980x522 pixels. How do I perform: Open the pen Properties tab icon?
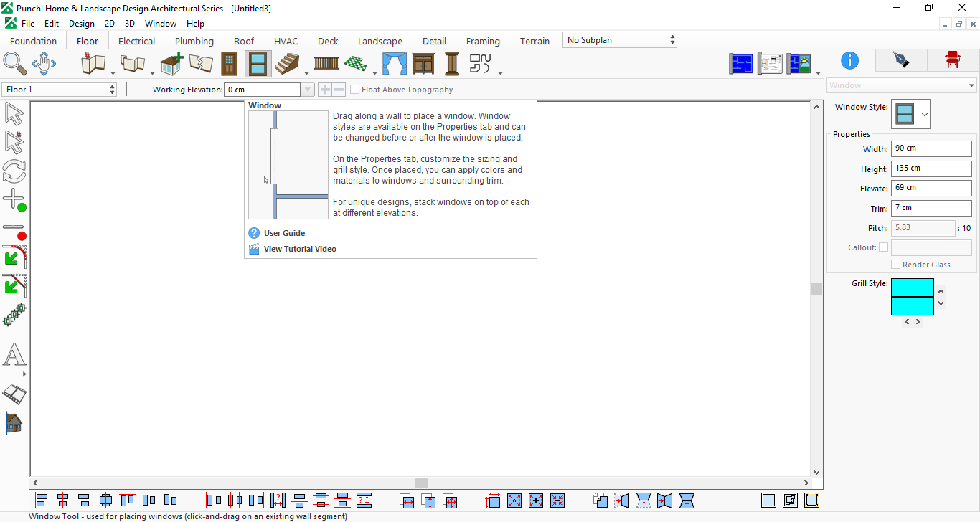tap(900, 60)
